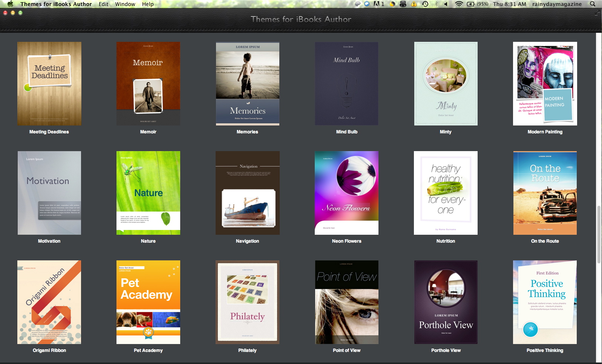Screen dimensions: 602x364
Task: Select the Philately theme cover
Action: click(248, 302)
